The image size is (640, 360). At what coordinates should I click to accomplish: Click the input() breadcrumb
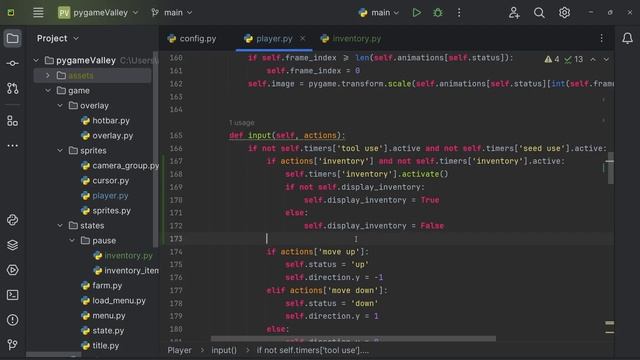[x=224, y=350]
